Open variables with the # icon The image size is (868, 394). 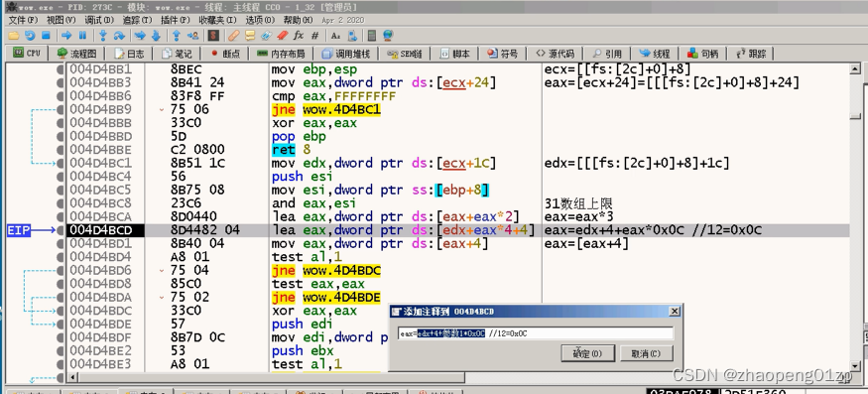pyautogui.click(x=315, y=36)
